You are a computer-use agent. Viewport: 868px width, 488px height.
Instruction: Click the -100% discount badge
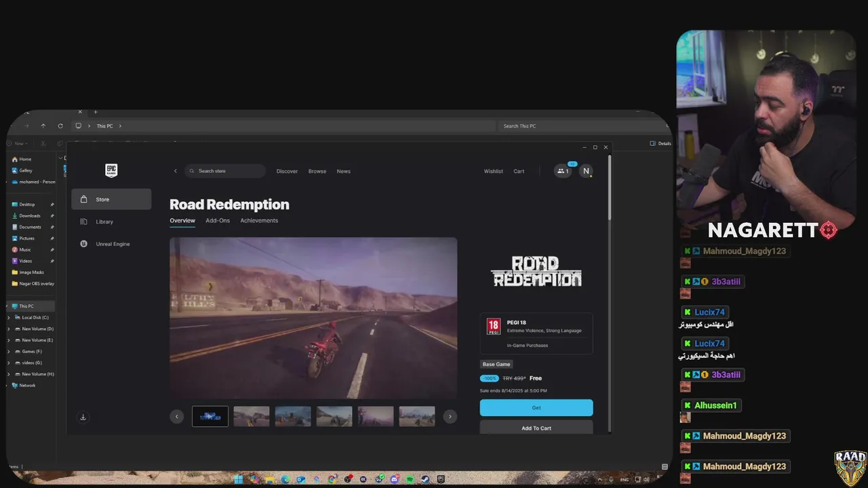pyautogui.click(x=489, y=378)
